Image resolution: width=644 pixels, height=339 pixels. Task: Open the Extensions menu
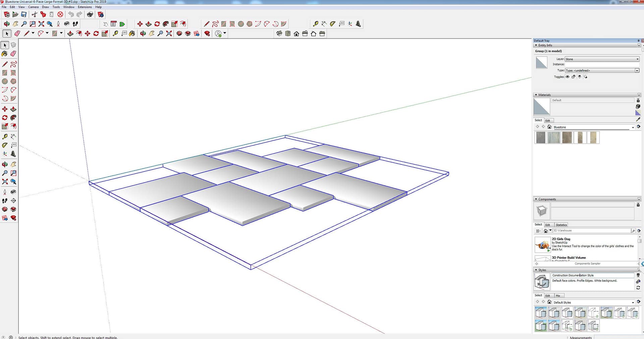pyautogui.click(x=85, y=7)
